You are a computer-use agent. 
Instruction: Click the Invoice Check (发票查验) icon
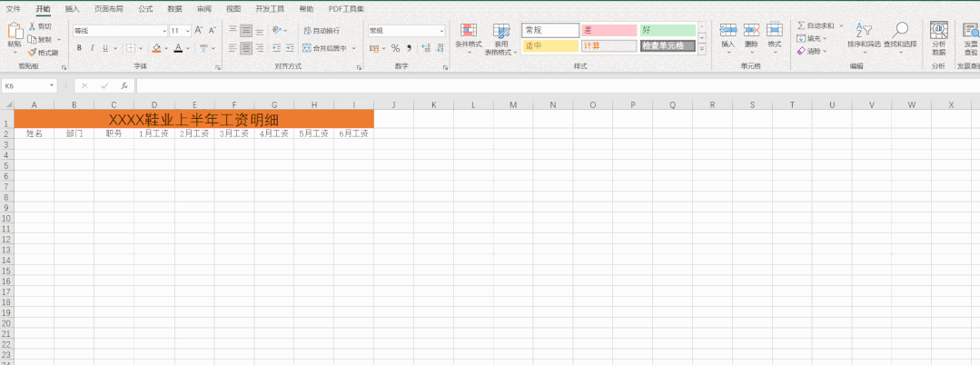pyautogui.click(x=971, y=31)
